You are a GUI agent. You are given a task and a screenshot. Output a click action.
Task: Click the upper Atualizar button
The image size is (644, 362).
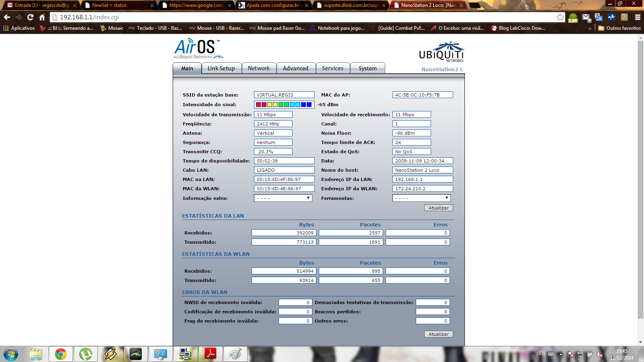pos(439,208)
